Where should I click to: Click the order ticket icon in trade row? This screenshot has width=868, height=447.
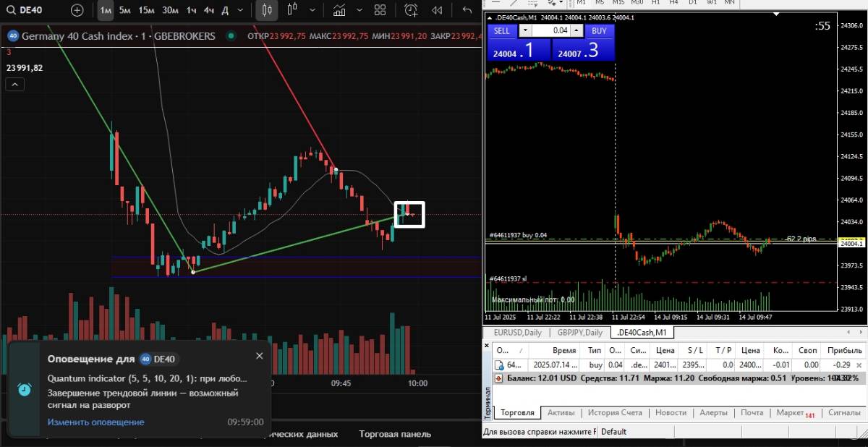tap(498, 365)
